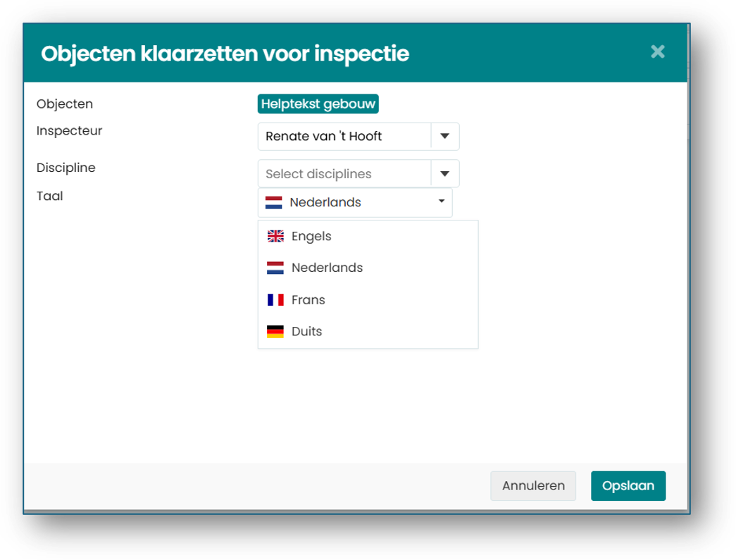Viewport: 736px width, 560px height.
Task: Click the Dutch flag in the selected Taal field
Action: [274, 202]
